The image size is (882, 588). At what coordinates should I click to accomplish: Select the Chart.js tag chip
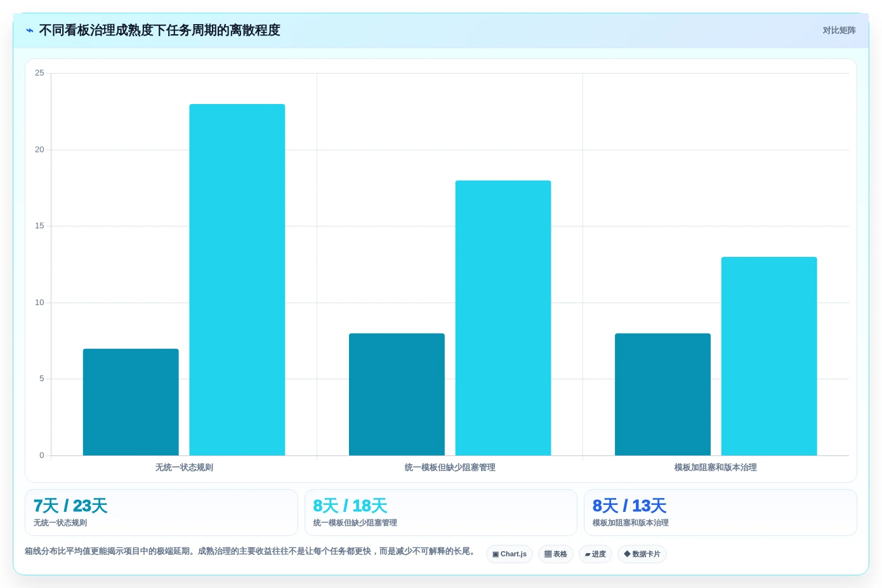click(510, 554)
